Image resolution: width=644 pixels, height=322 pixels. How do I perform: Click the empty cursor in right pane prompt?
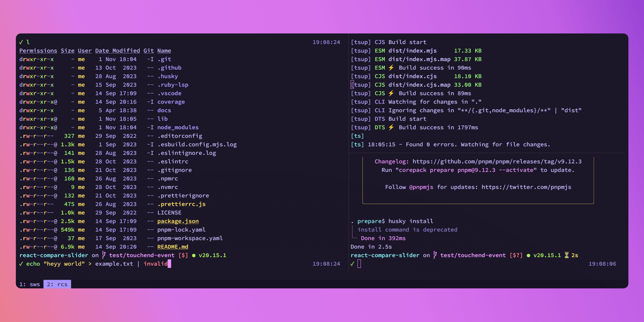coord(359,264)
